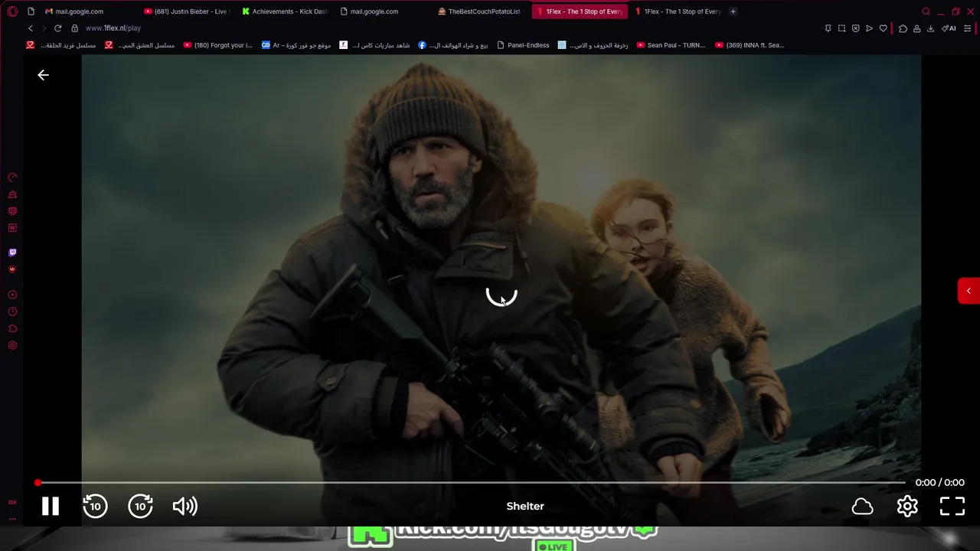Open the player icon in sidebar

[x=12, y=295]
